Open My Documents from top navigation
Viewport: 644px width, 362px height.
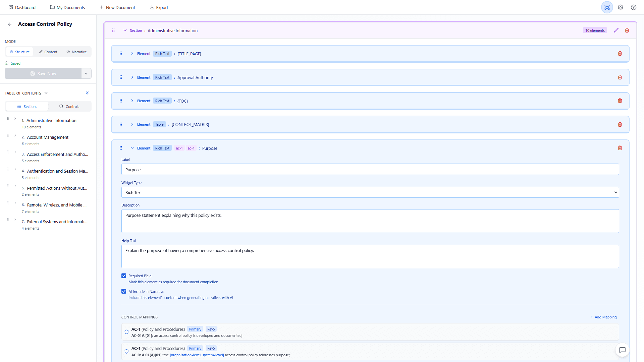pyautogui.click(x=67, y=7)
